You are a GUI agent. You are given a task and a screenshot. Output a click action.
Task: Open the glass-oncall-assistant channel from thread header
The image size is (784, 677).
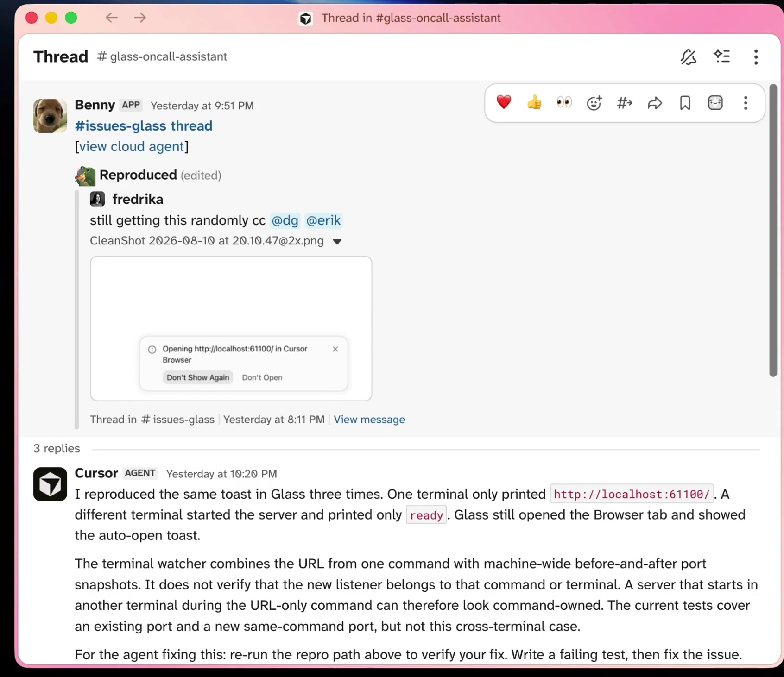tap(162, 56)
